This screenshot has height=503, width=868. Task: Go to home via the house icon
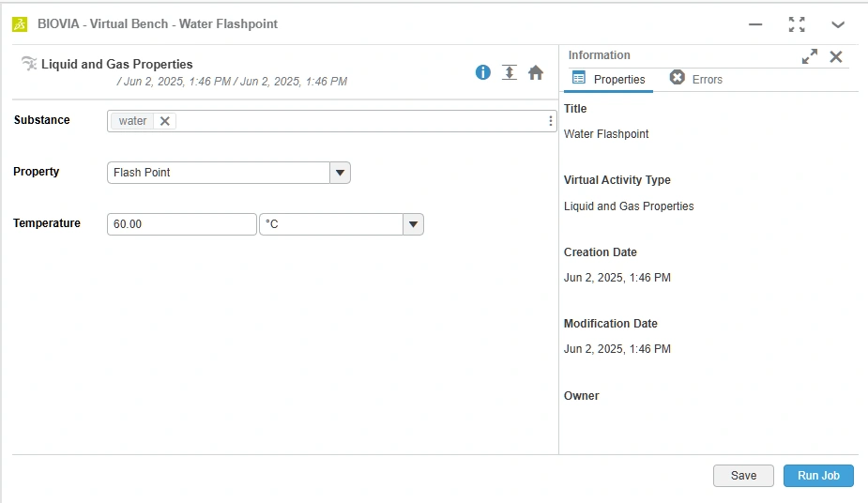pyautogui.click(x=535, y=72)
